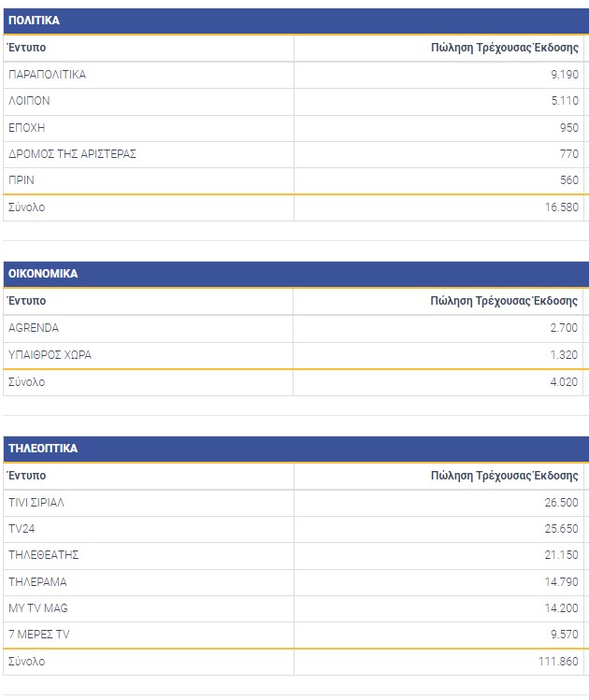Click the ΤΗΛΕΡΑΜΑ row label
589x700 pixels.
[x=37, y=582]
